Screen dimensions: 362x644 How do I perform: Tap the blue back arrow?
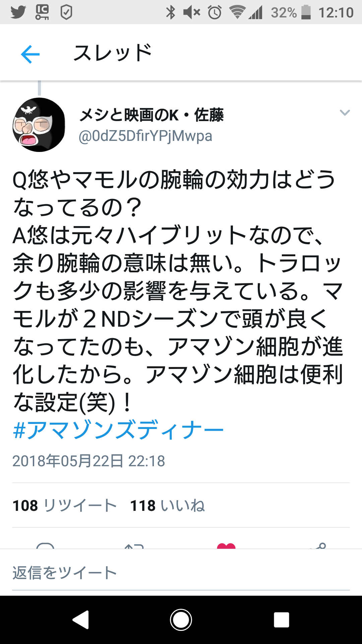30,54
